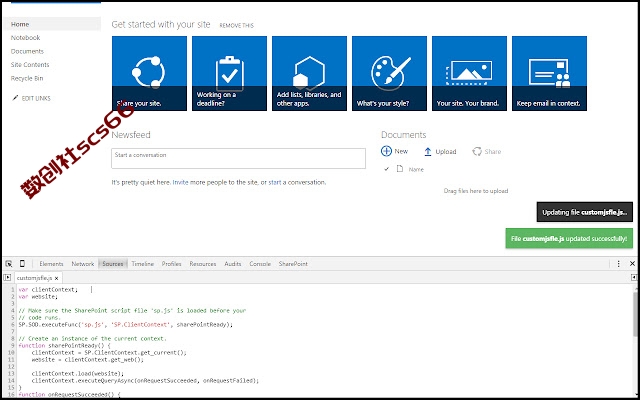
Task: Show the Sources navigator pane
Action: pos(7,278)
